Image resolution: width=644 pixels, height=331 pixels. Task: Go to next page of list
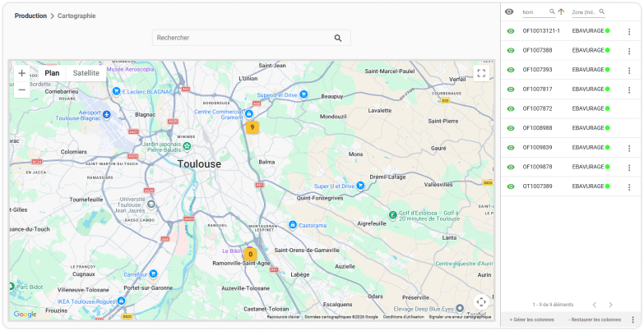pos(610,305)
